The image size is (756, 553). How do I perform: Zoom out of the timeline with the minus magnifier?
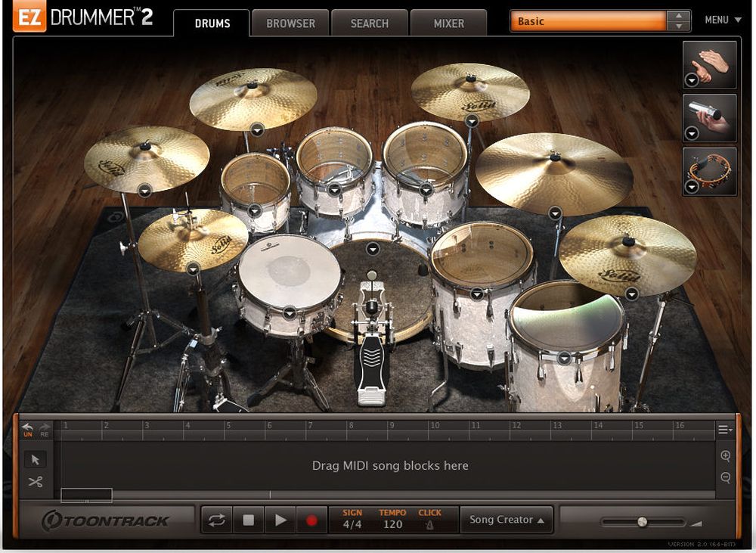(x=727, y=479)
